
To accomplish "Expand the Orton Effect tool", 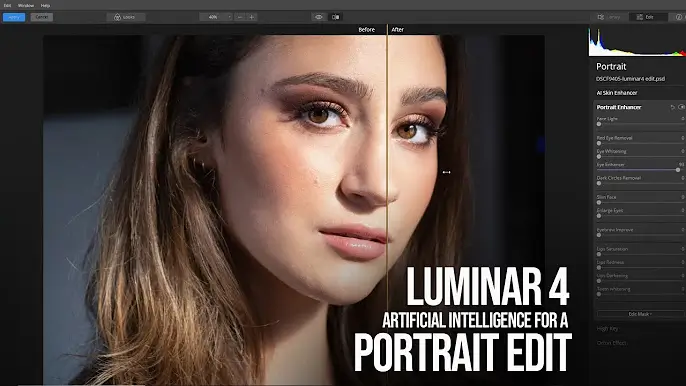I will (x=612, y=343).
